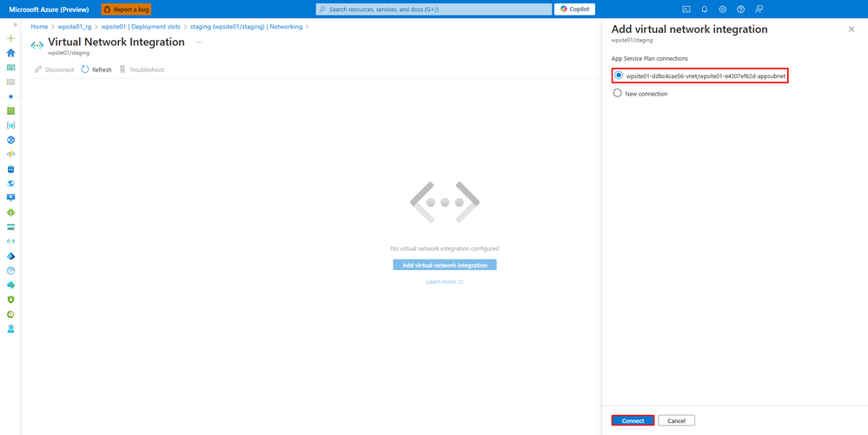The image size is (868, 435).
Task: Focus the Search resources, services, and docs field
Action: pyautogui.click(x=434, y=10)
